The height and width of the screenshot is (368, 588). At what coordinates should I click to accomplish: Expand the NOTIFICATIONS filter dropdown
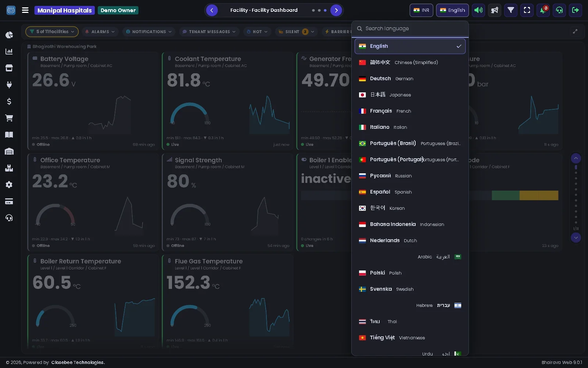(149, 32)
